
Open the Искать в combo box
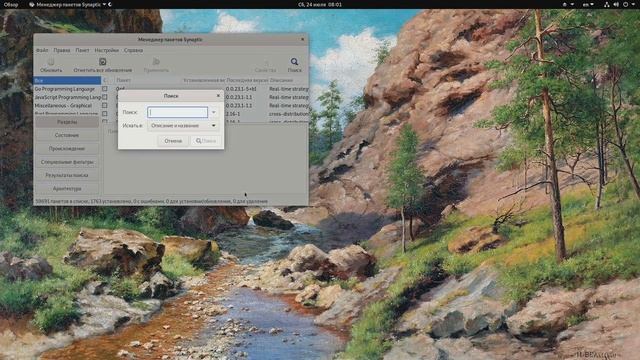(182, 126)
